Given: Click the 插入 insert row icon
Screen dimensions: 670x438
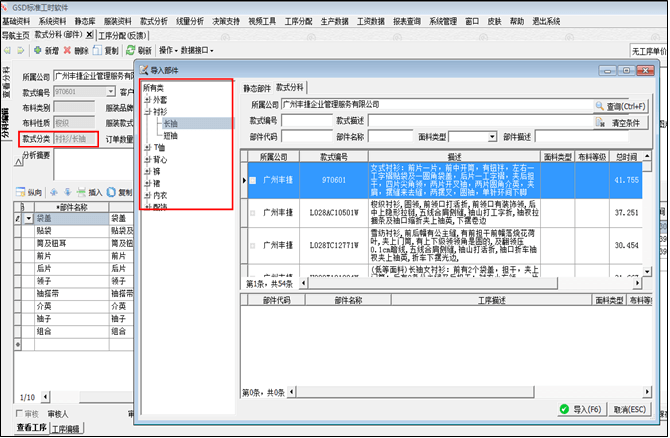Looking at the screenshot, I should click(81, 192).
